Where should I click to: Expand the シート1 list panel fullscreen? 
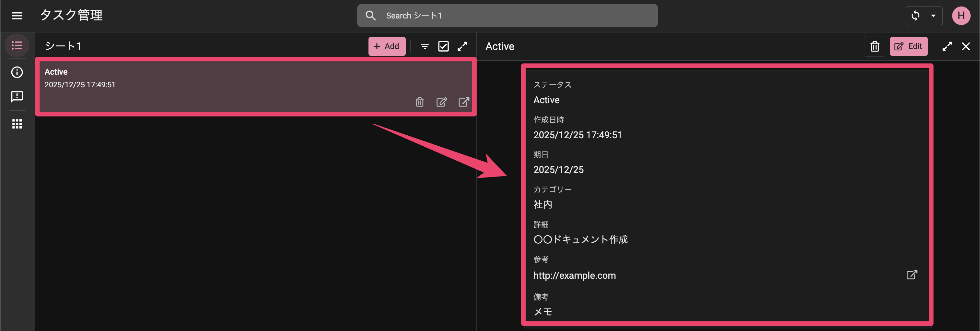462,46
